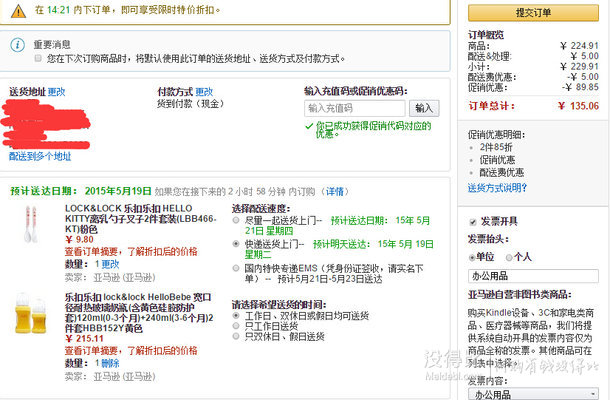The width and height of the screenshot is (610, 400).
Task: Open the yellow HelloBebe bottle product thumbnail
Action: coord(31,314)
